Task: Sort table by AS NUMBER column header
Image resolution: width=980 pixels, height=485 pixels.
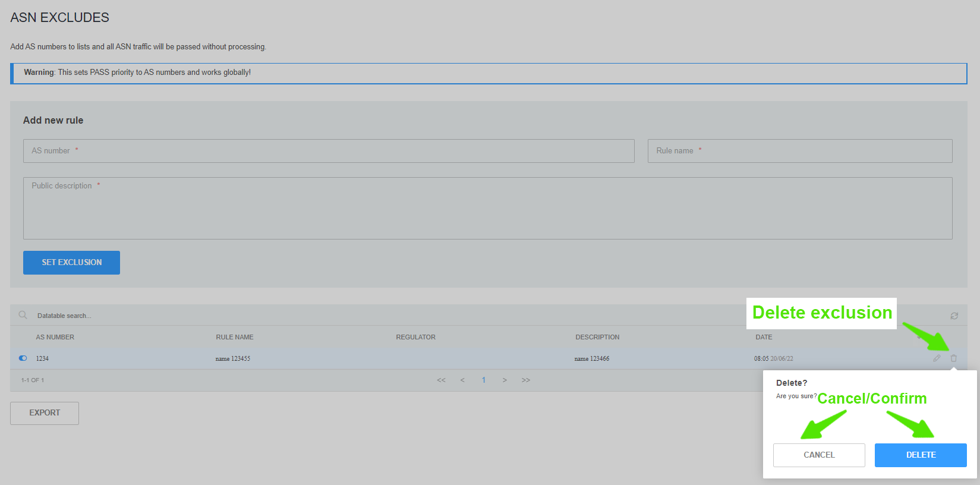Action: pos(55,337)
